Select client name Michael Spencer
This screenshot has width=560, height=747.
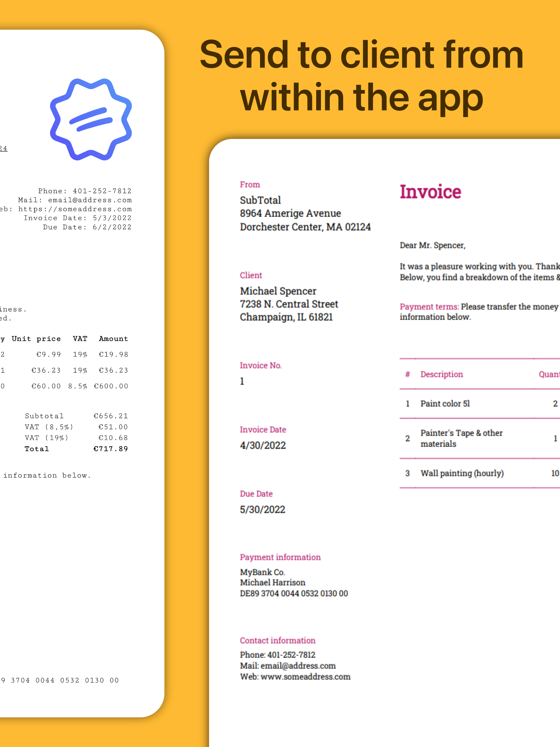pyautogui.click(x=278, y=291)
